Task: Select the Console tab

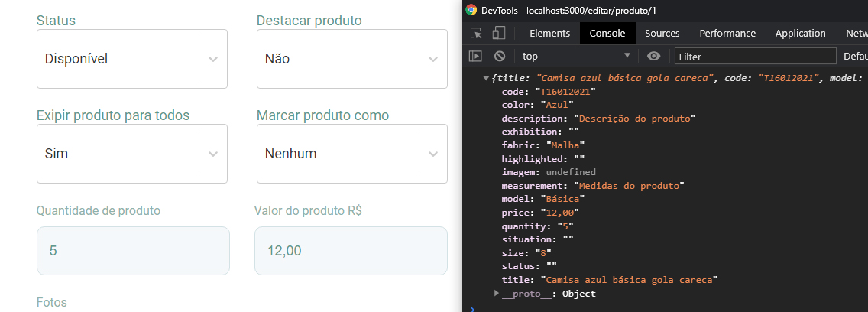Action: (607, 33)
